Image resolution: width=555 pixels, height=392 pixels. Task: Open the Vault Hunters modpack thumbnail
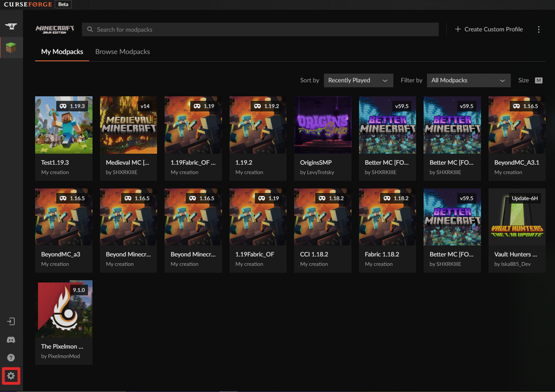point(517,217)
